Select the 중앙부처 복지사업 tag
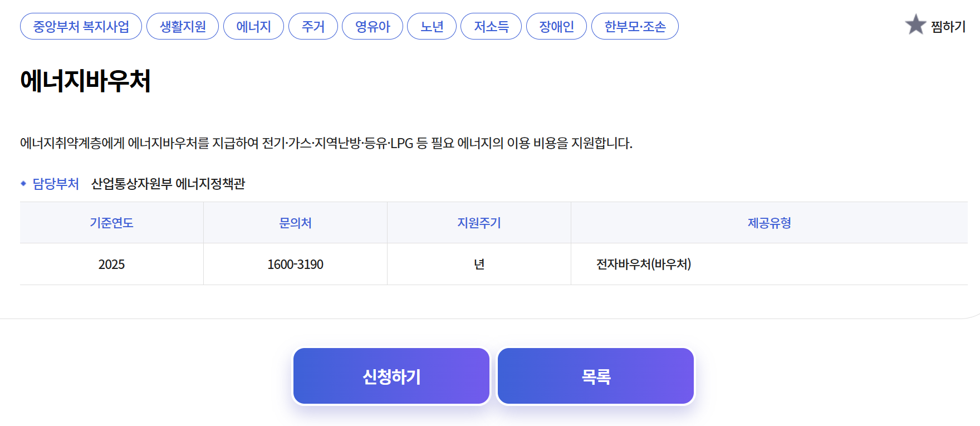 (x=81, y=27)
